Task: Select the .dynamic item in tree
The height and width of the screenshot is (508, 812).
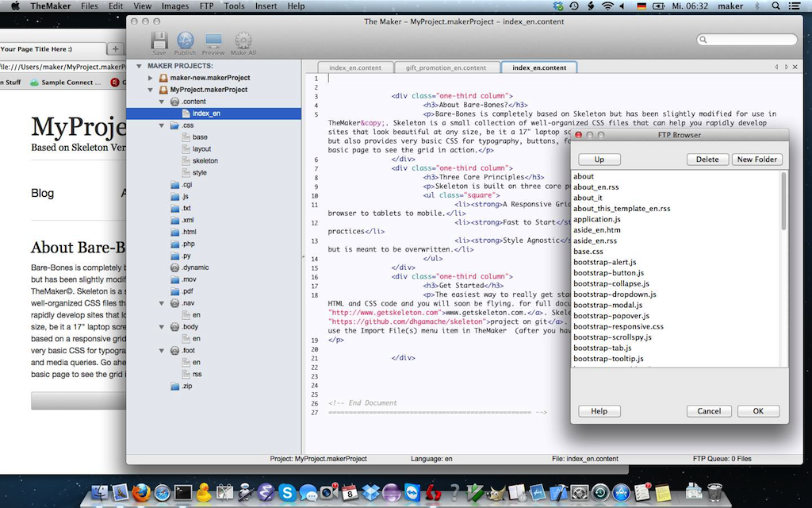Action: 195,267
